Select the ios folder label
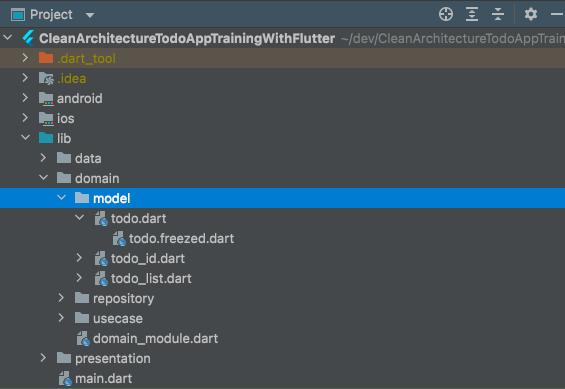 coord(65,119)
